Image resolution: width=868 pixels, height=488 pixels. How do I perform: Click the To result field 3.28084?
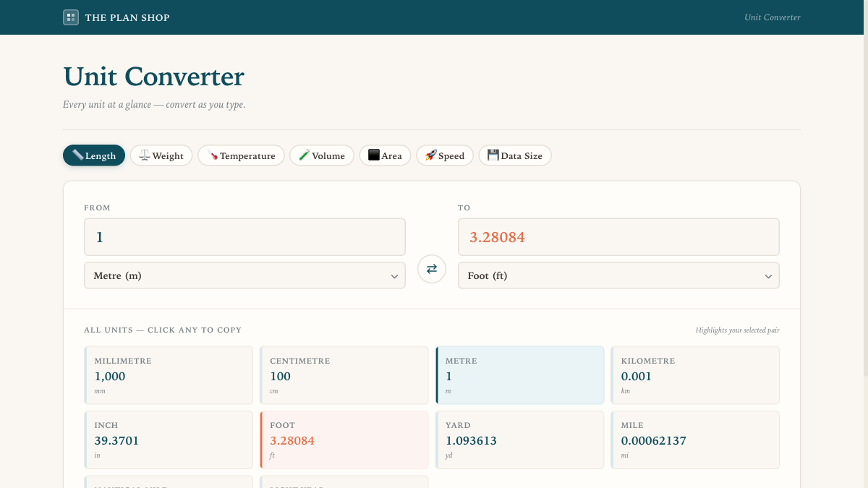(x=618, y=237)
